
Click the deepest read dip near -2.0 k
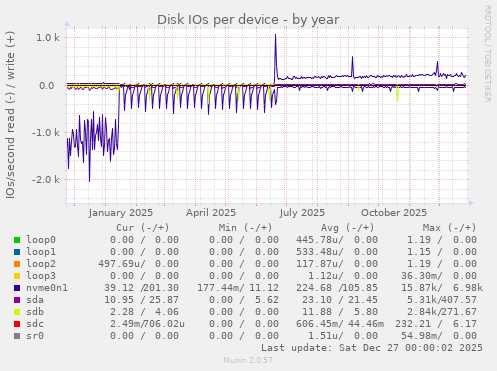pos(89,181)
